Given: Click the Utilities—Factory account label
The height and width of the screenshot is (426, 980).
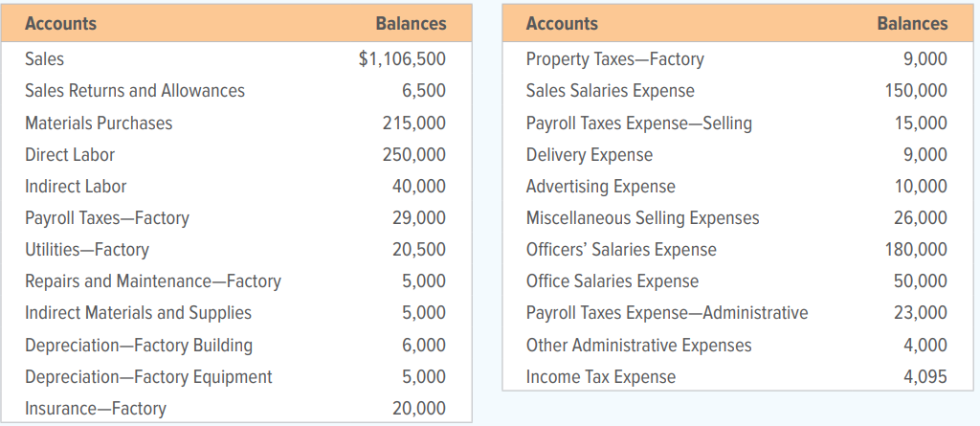Looking at the screenshot, I should pyautogui.click(x=87, y=250).
